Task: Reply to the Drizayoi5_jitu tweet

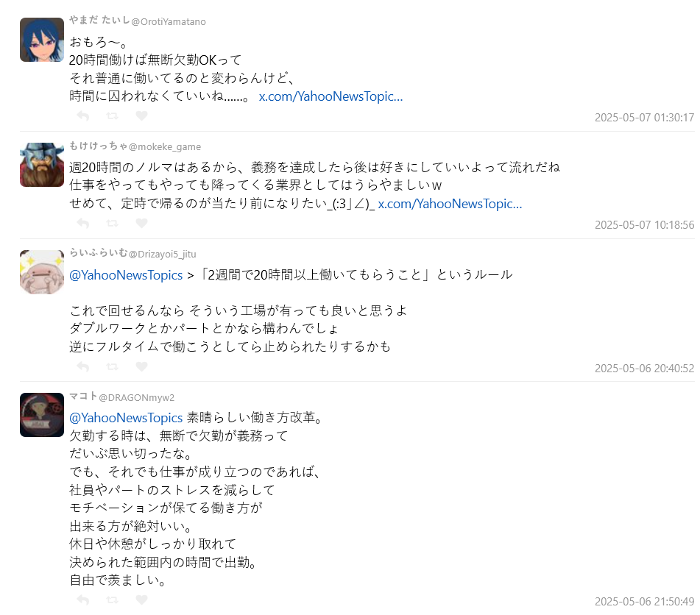Action: pos(83,367)
